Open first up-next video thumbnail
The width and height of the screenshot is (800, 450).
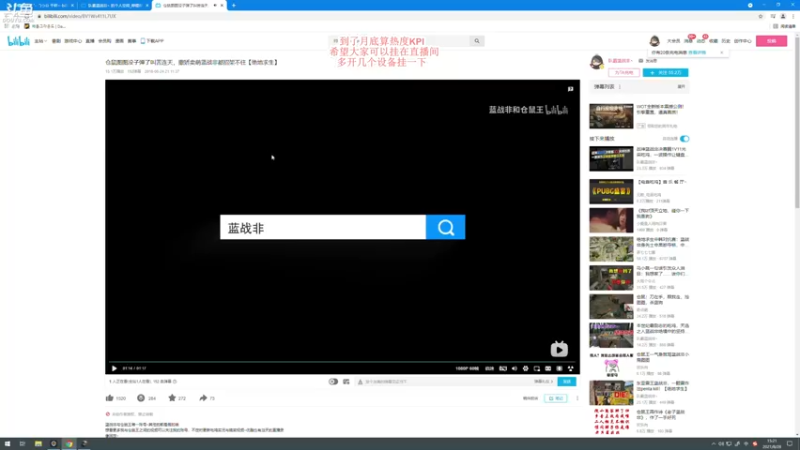point(611,159)
